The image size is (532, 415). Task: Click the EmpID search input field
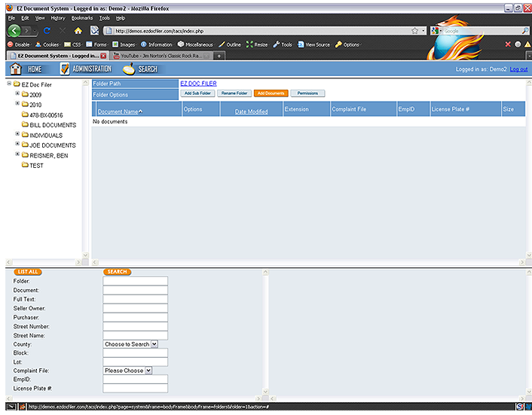(136, 380)
